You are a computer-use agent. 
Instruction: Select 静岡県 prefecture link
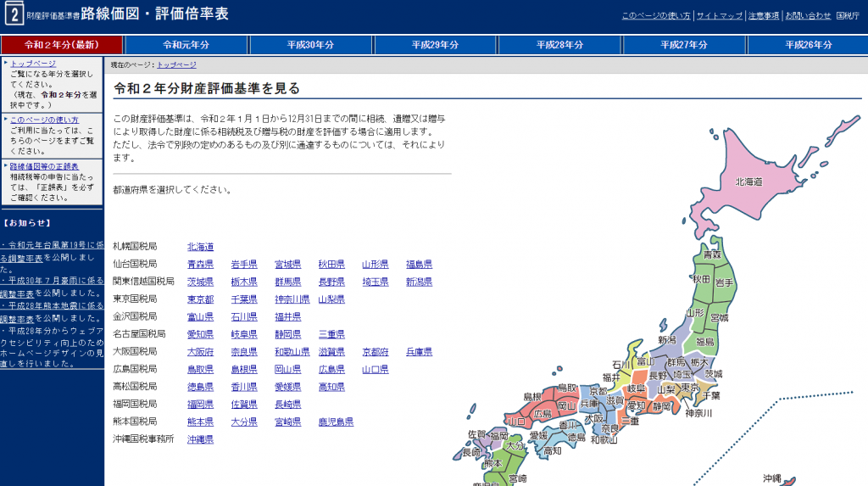point(288,335)
